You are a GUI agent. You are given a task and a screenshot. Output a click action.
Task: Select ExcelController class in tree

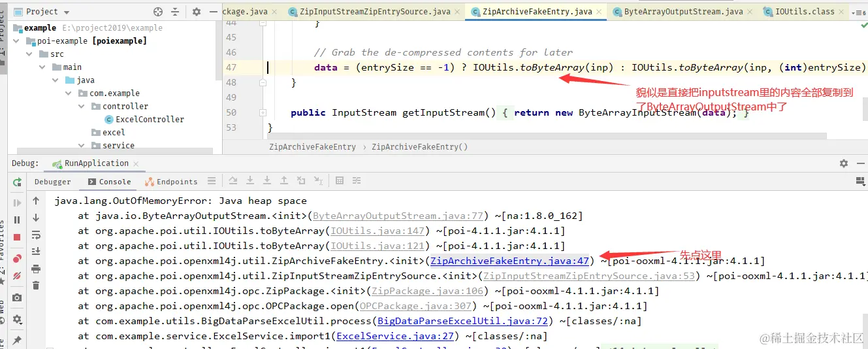point(144,120)
